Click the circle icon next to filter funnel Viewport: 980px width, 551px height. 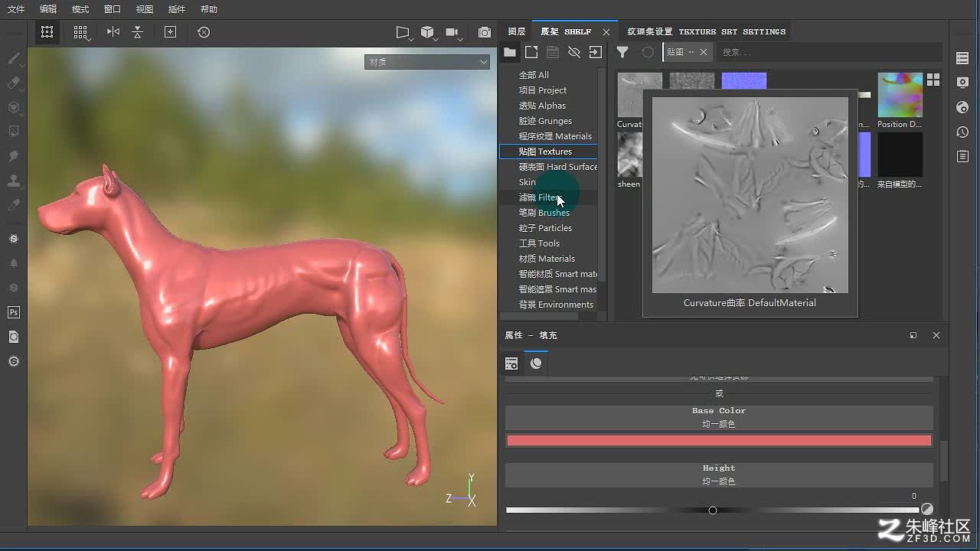[648, 52]
